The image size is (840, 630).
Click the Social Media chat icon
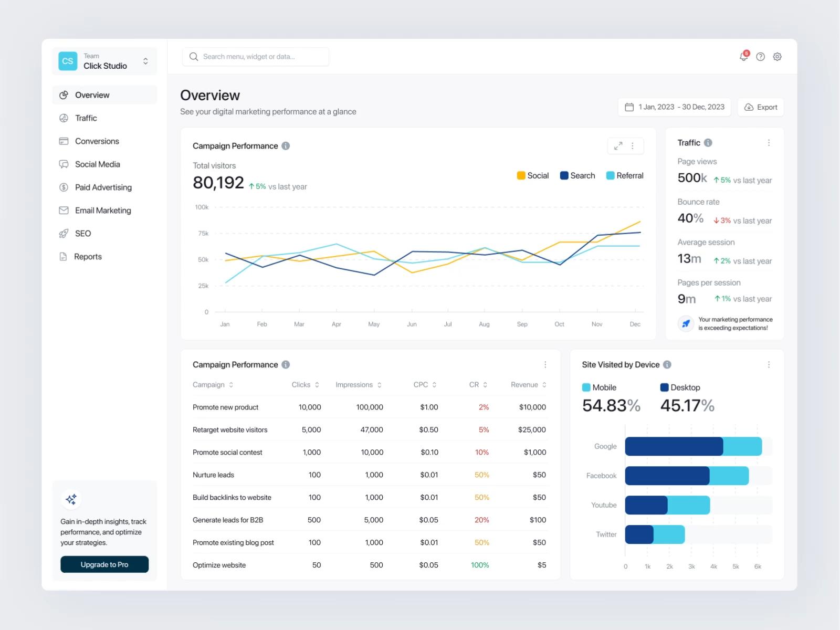pos(64,164)
